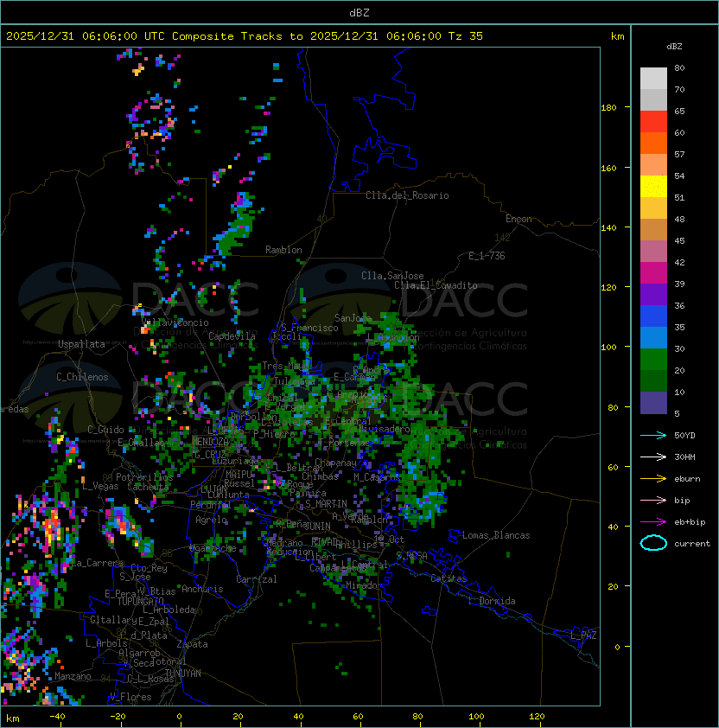This screenshot has height=728, width=719.
Task: Click the magenta eb+bip arrow icon
Action: click(x=653, y=522)
